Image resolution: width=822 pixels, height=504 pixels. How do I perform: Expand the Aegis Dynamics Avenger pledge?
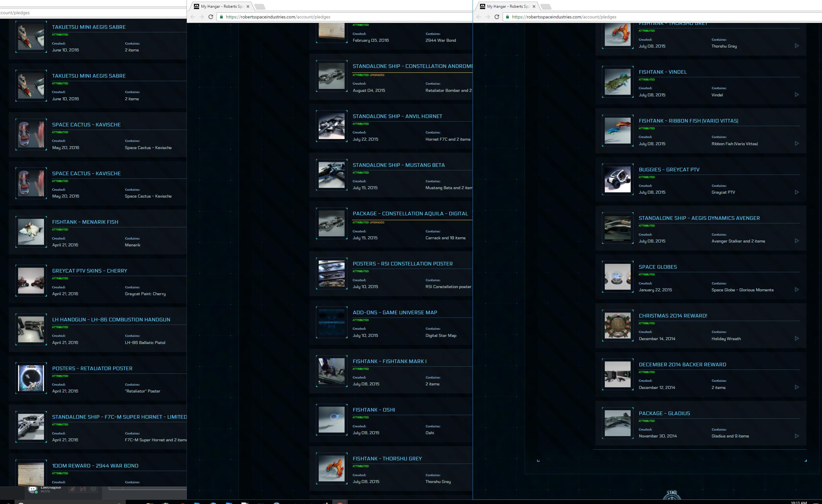[x=797, y=241]
